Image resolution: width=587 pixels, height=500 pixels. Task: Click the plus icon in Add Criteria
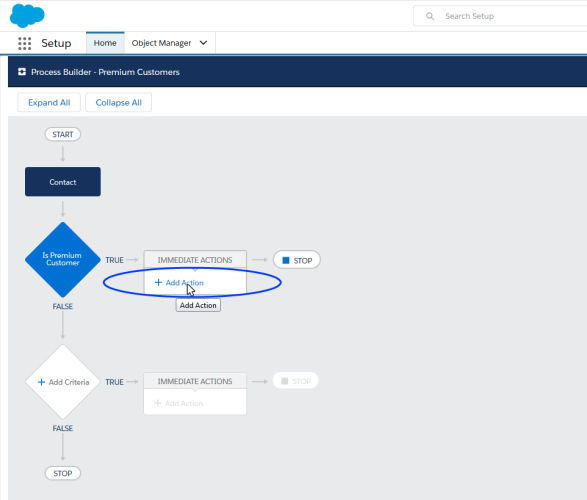(42, 382)
